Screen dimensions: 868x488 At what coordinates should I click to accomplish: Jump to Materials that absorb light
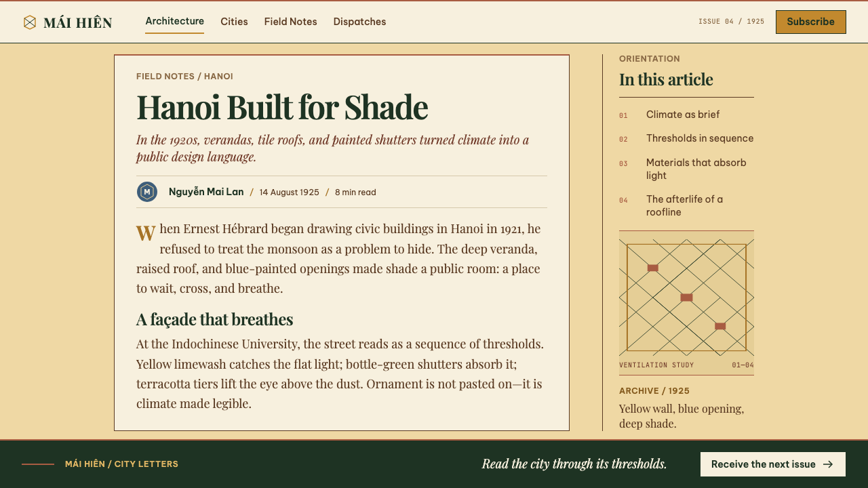(696, 169)
